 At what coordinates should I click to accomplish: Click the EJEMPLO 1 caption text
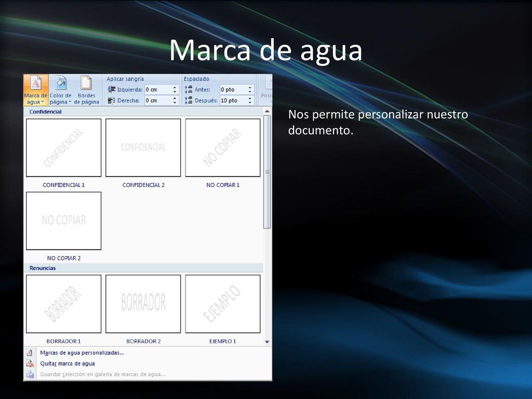click(222, 341)
